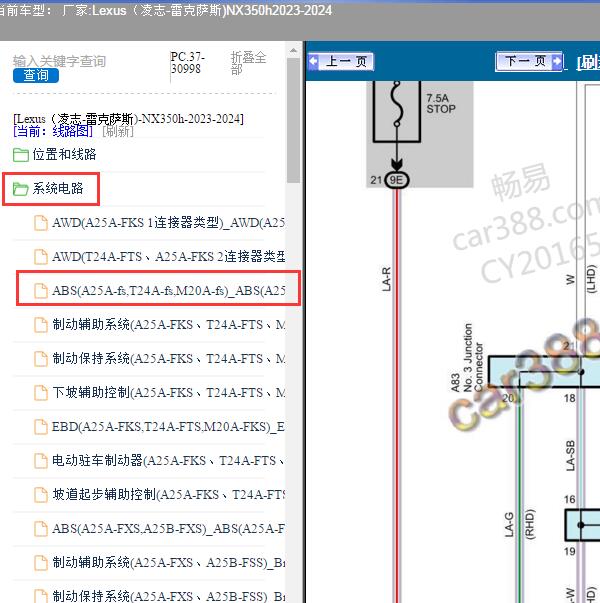Click the 位置和线路 folder icon
Viewport: 600px width, 603px height.
tap(20, 155)
